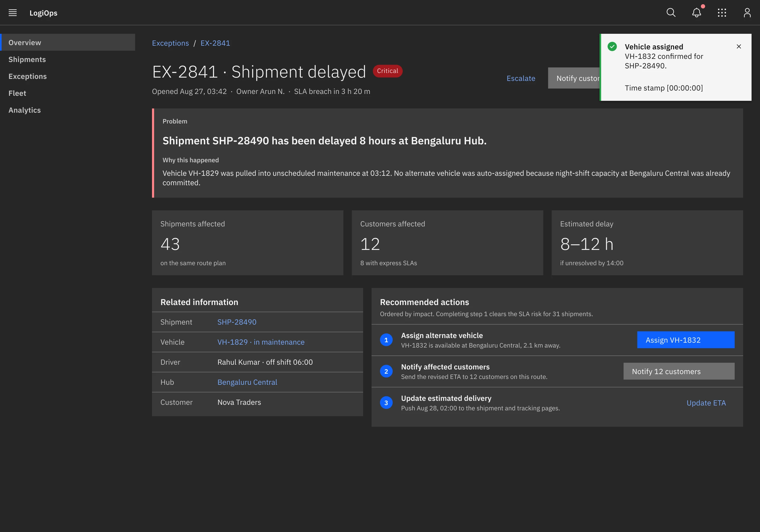760x532 pixels.
Task: Click the Notify 12 customers button
Action: tap(679, 372)
